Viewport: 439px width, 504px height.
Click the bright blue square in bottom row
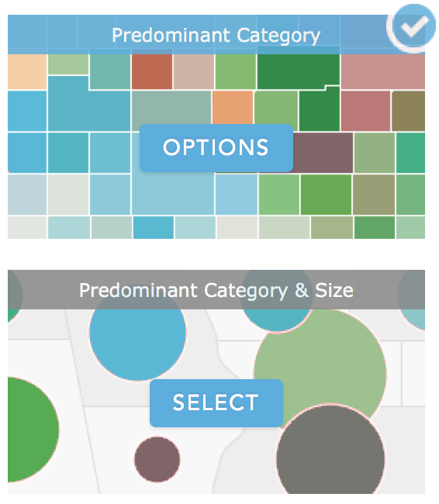pos(154,227)
